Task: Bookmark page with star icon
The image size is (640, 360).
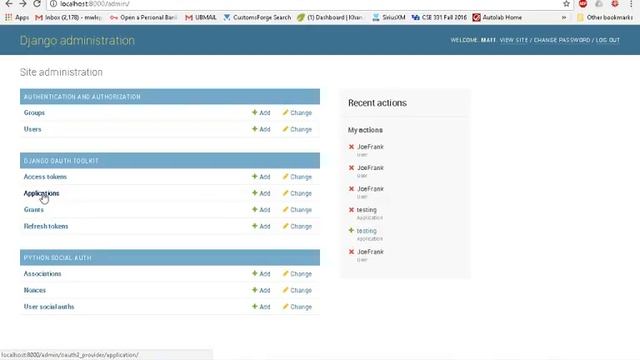Action: point(566,4)
